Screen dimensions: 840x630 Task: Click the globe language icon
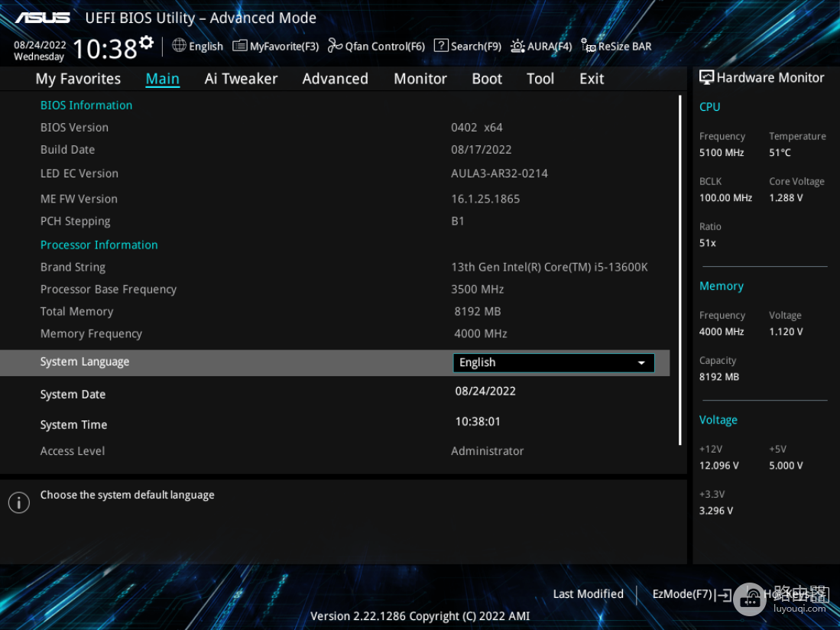point(179,46)
